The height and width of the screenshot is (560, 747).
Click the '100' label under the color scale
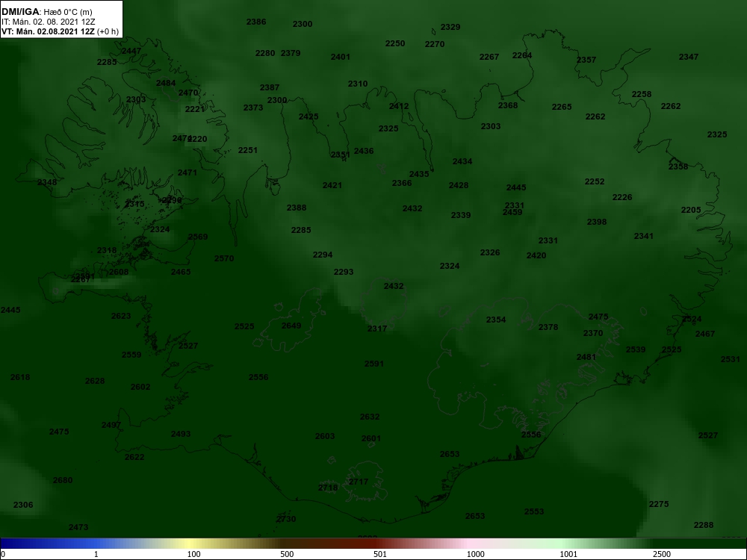point(194,554)
